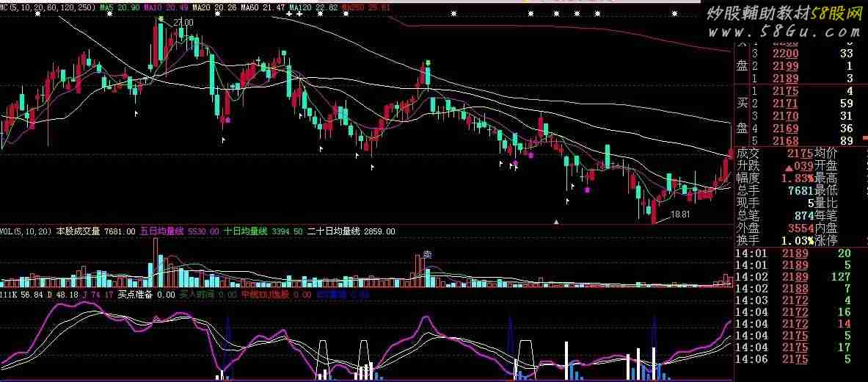Click the red MA250 label

pyautogui.click(x=366, y=8)
